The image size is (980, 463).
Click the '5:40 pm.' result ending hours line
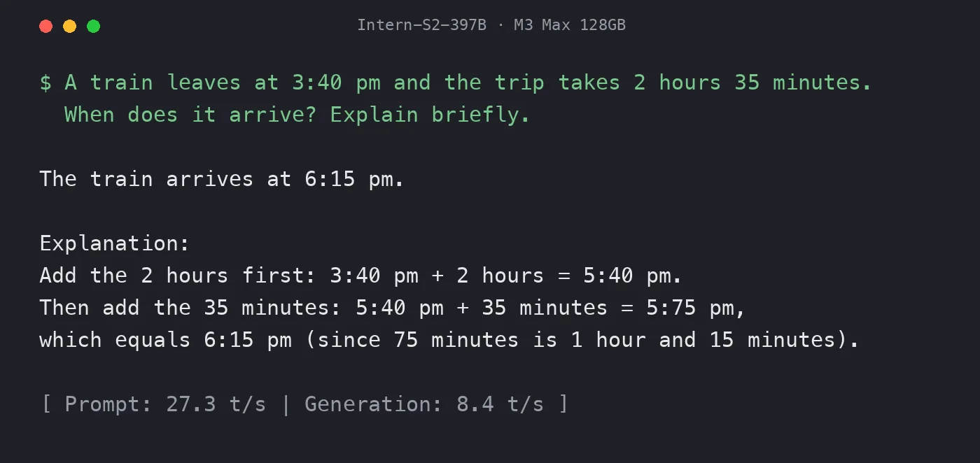633,276
